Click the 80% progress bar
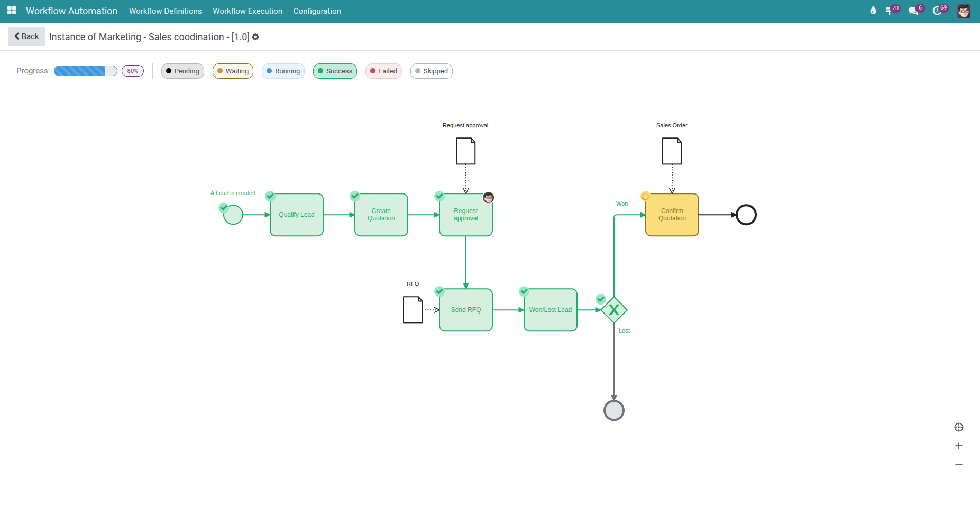 [85, 70]
